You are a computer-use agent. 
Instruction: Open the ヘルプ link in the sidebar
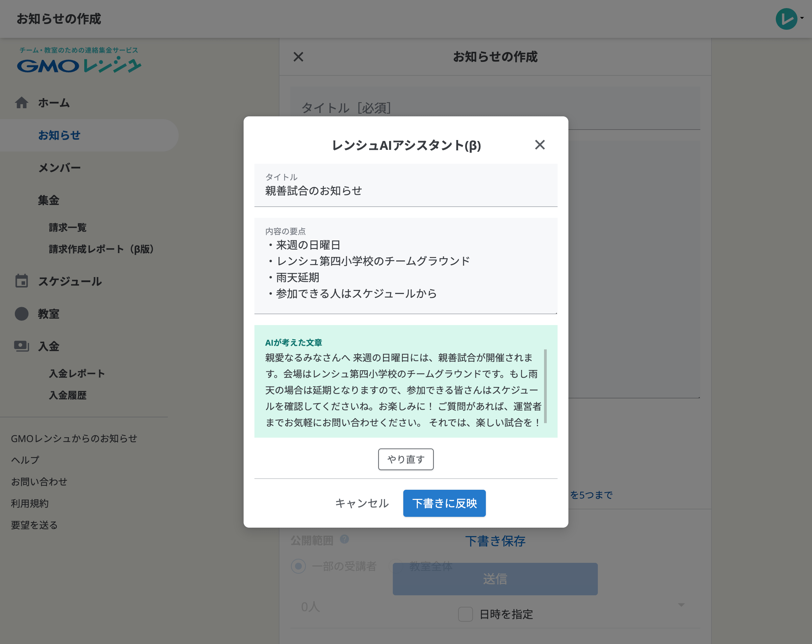(24, 459)
